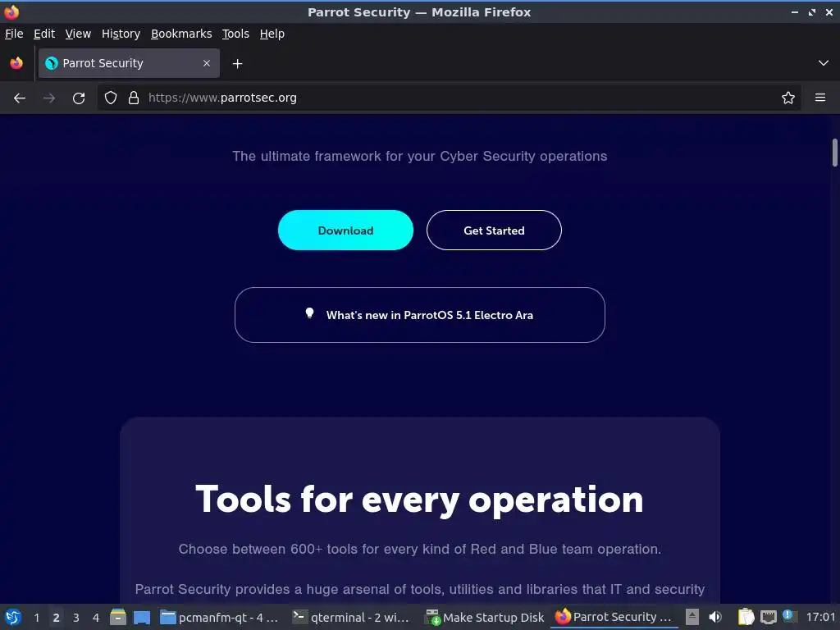
Task: Launch file manager from quick launch
Action: [x=118, y=617]
